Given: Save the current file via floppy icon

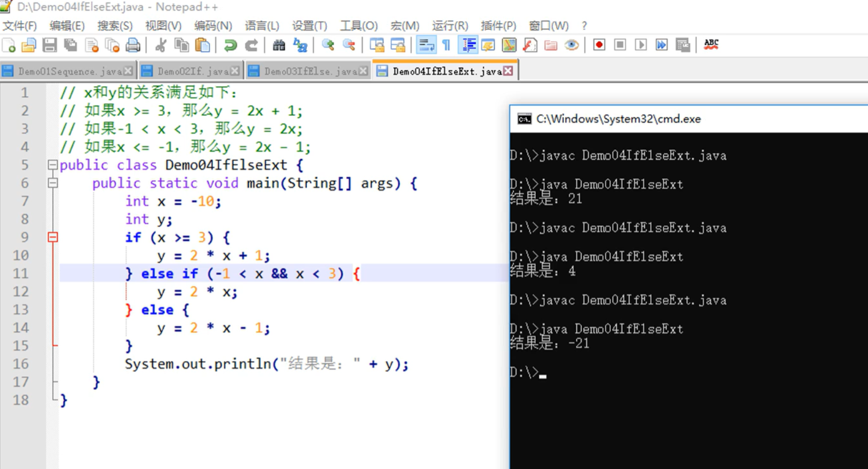Looking at the screenshot, I should (50, 46).
